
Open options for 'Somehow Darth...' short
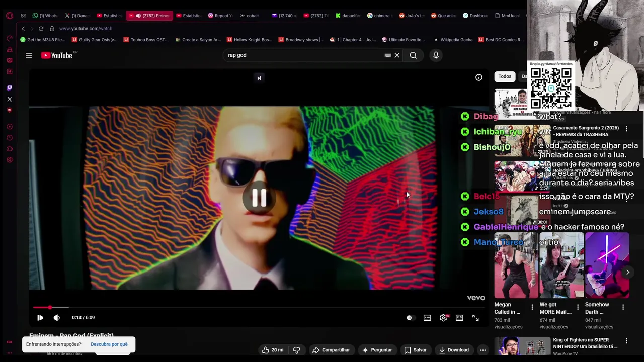[x=623, y=307]
